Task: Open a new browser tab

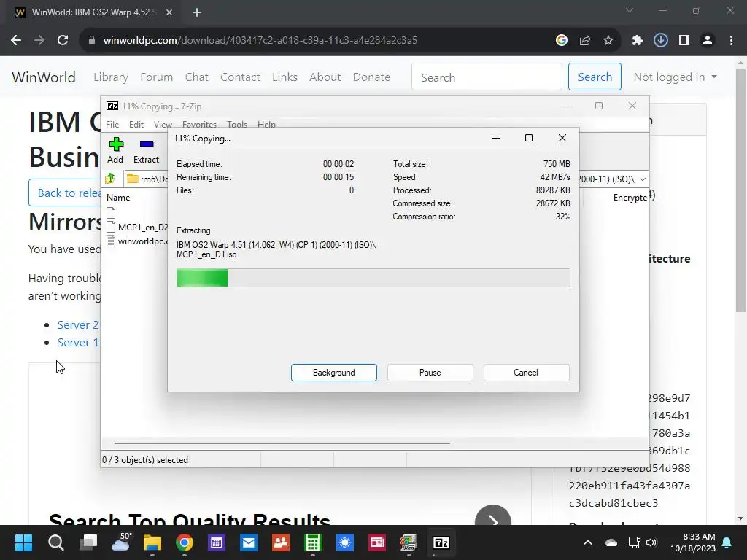Action: 197,12
